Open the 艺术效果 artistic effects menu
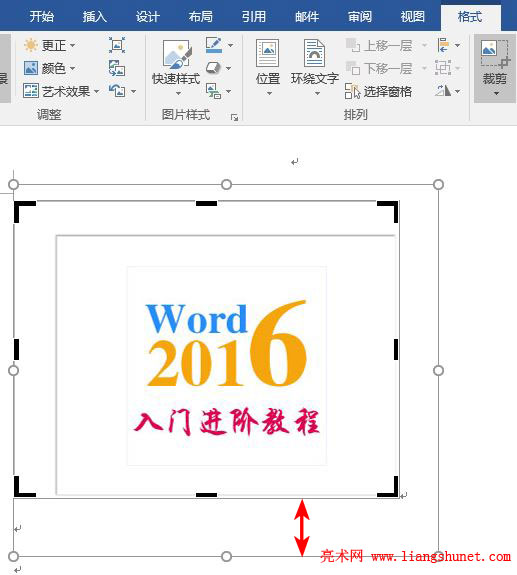The height and width of the screenshot is (575, 517). (x=61, y=91)
